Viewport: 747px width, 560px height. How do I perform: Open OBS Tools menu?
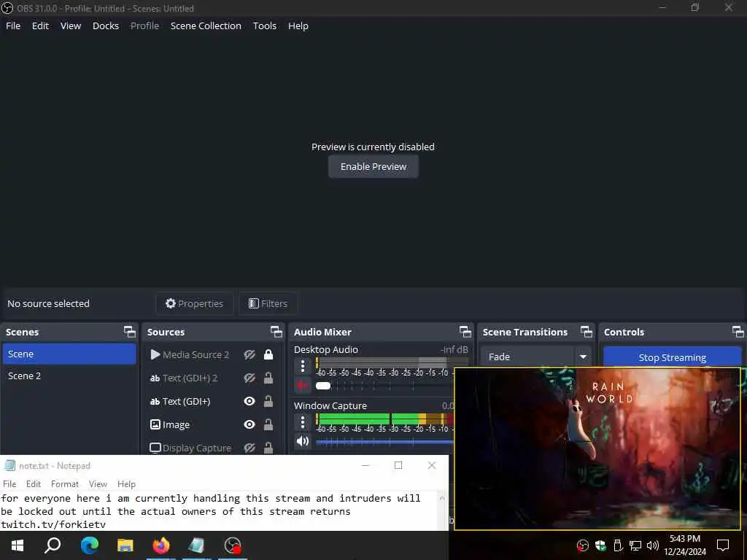[264, 26]
